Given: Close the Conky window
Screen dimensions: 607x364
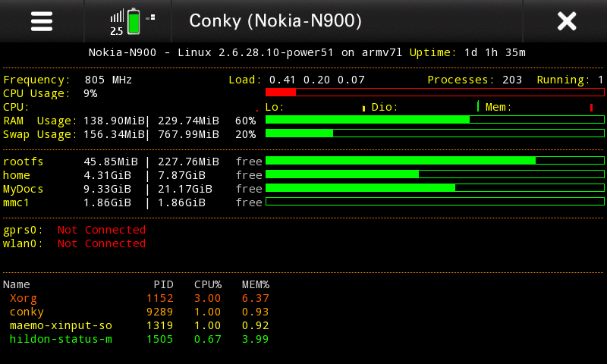Looking at the screenshot, I should point(567,21).
